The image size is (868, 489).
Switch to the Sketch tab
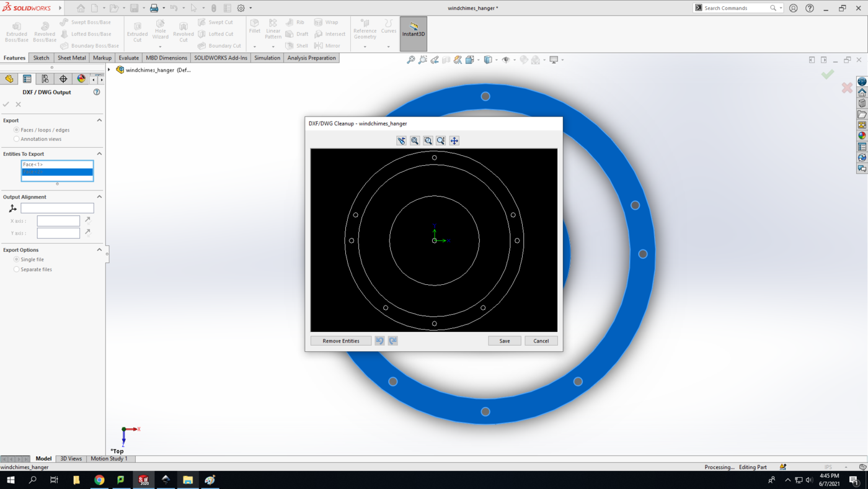click(x=41, y=58)
